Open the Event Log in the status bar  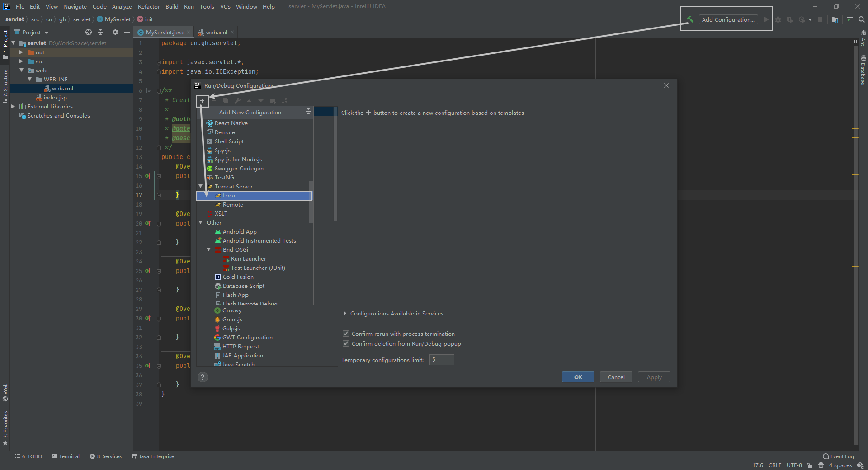pyautogui.click(x=838, y=456)
